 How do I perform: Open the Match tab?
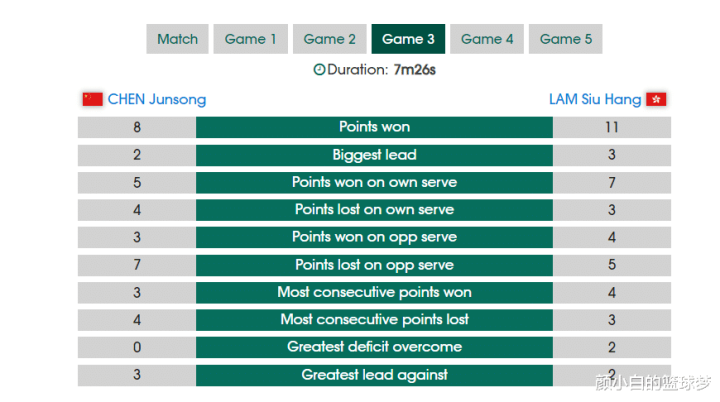tap(177, 39)
